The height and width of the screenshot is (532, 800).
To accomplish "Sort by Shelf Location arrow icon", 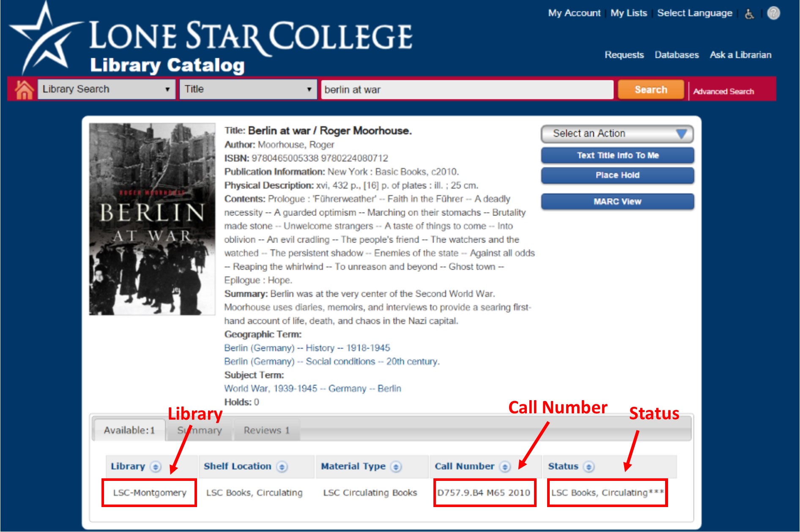I will (282, 467).
